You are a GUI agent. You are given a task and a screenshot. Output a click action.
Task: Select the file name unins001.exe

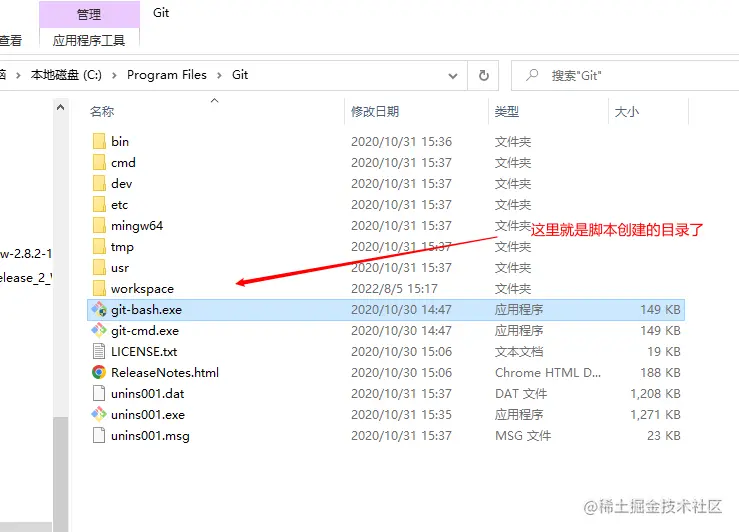click(x=148, y=414)
